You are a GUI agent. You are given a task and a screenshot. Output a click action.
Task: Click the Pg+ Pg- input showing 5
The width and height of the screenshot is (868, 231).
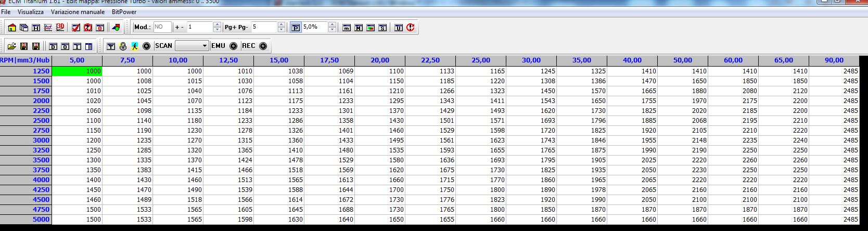pos(264,27)
